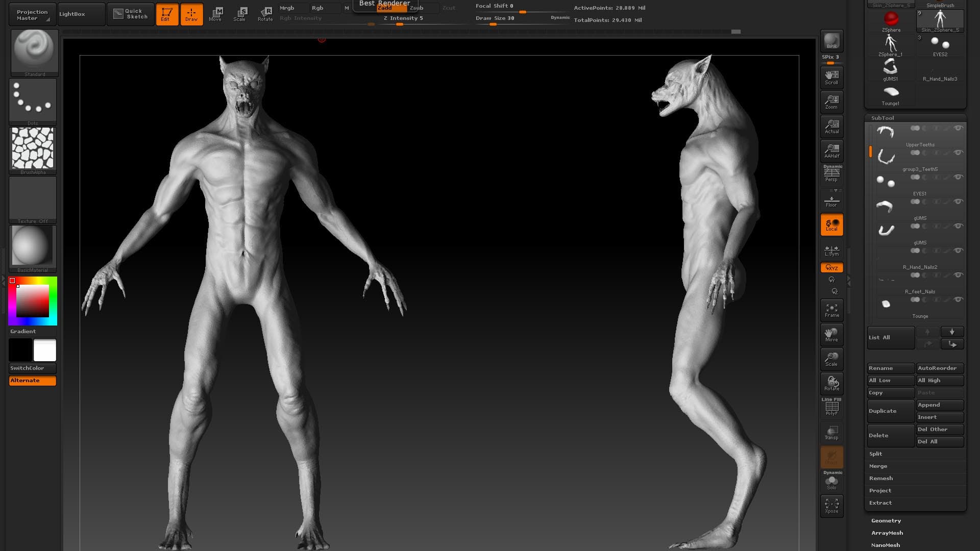This screenshot has width=980, height=551.
Task: Select the M Move transform mode beside Draw
Action: (215, 14)
